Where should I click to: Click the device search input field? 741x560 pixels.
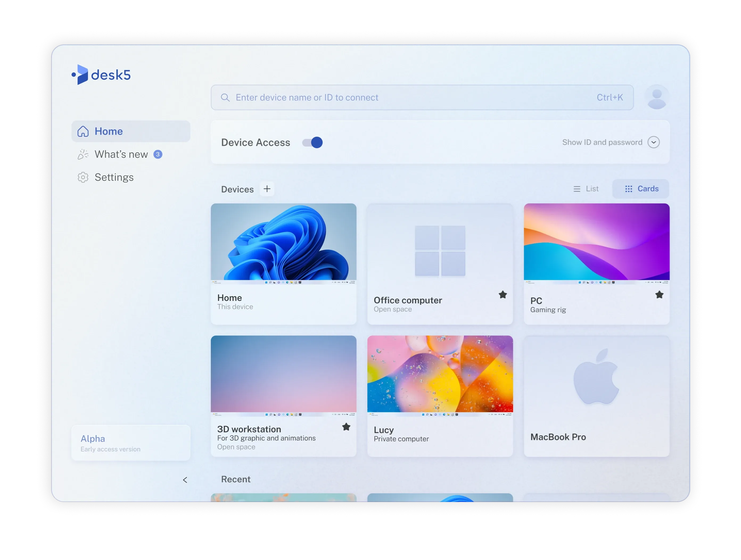(368, 97)
